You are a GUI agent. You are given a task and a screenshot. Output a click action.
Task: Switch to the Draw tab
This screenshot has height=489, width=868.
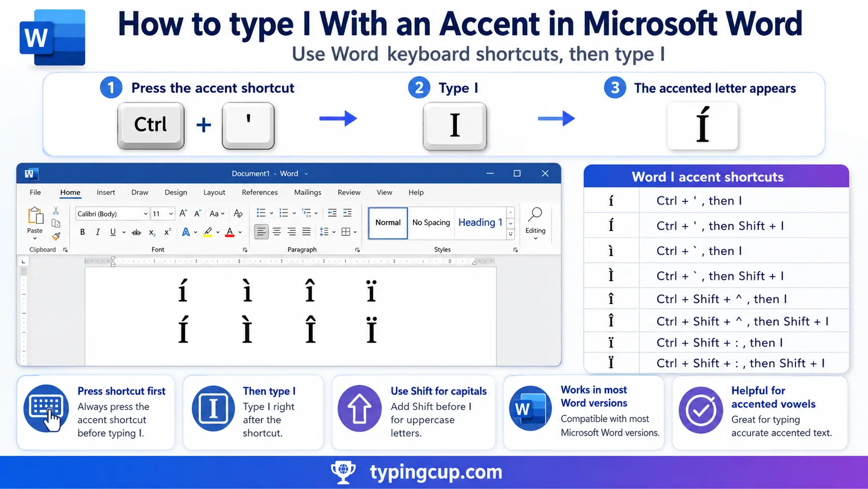140,192
